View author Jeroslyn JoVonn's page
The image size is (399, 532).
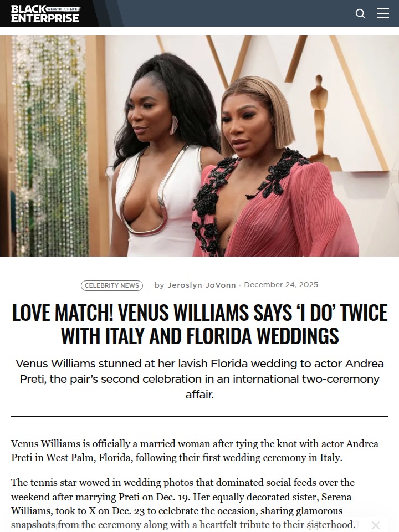pos(202,285)
